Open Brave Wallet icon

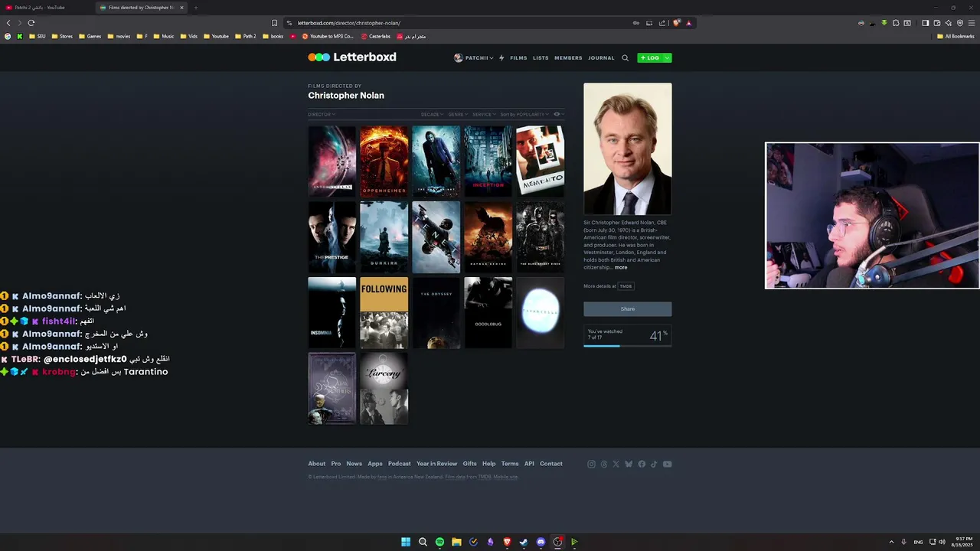(x=936, y=23)
